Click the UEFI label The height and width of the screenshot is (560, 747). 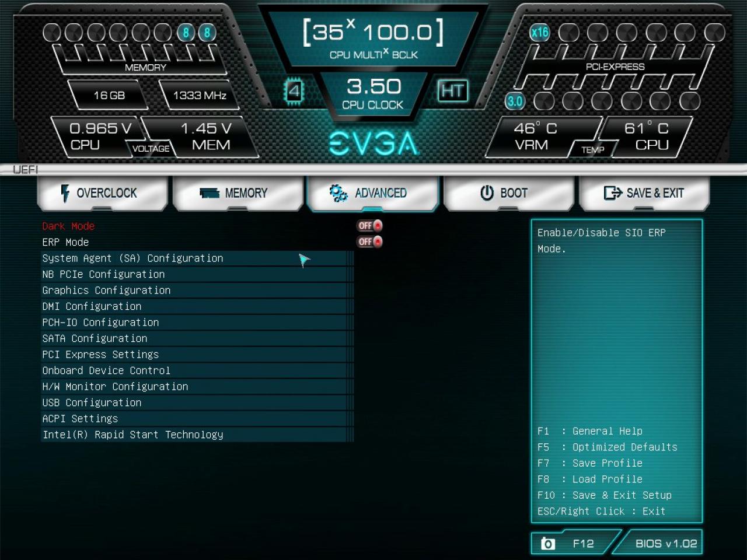pyautogui.click(x=25, y=170)
